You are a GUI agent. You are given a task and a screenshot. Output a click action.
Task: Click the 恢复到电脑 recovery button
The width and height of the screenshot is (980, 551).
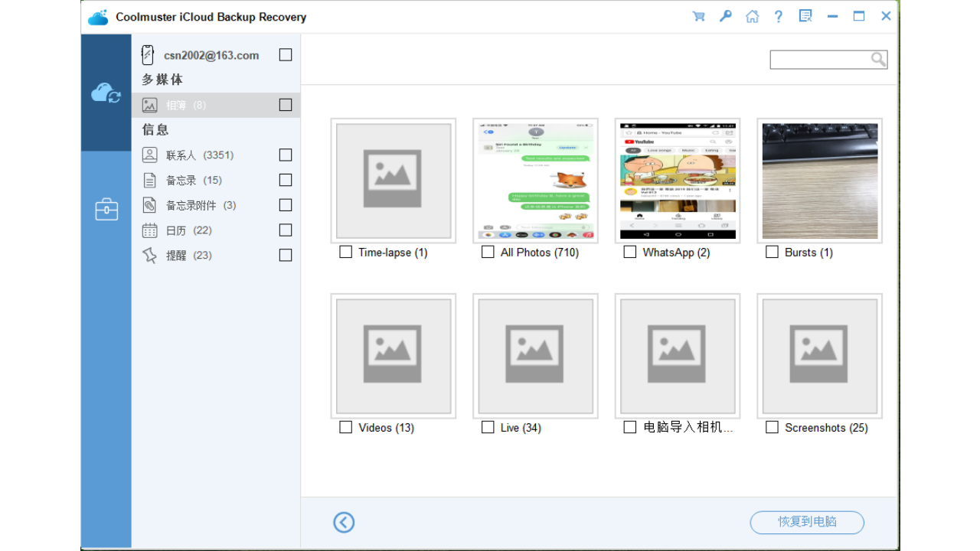pos(806,523)
